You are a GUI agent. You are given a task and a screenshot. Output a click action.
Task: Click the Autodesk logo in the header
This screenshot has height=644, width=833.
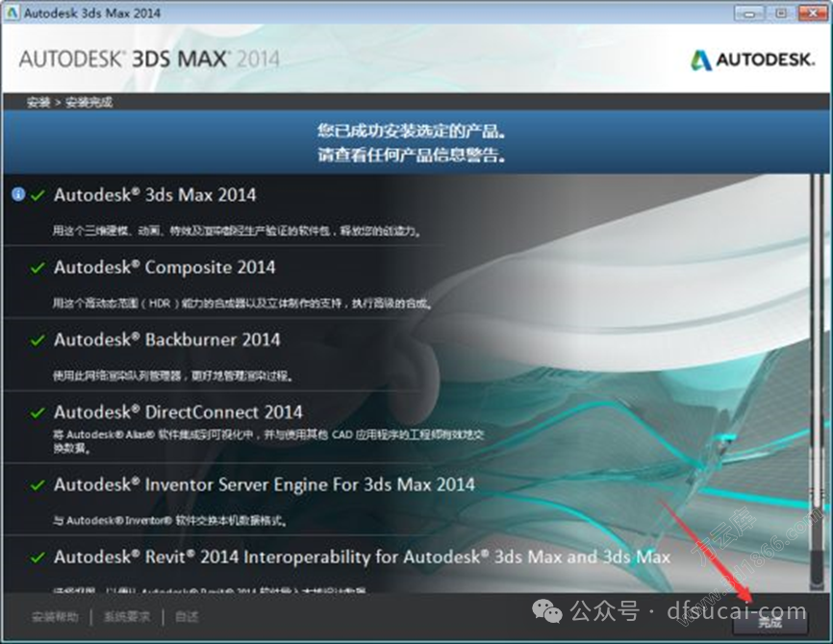pos(753,60)
